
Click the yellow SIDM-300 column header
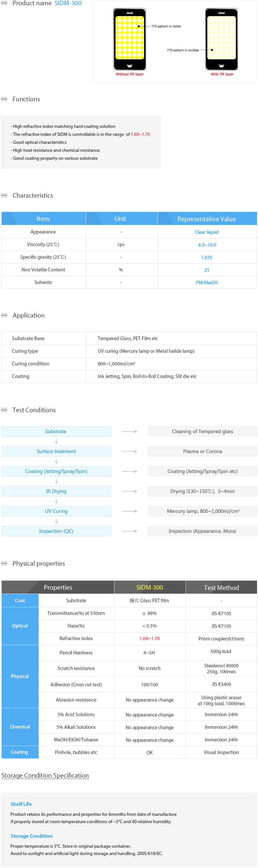[150, 587]
